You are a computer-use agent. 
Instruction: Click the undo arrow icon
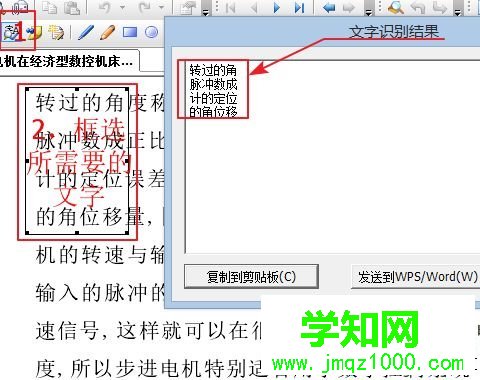[105, 7]
